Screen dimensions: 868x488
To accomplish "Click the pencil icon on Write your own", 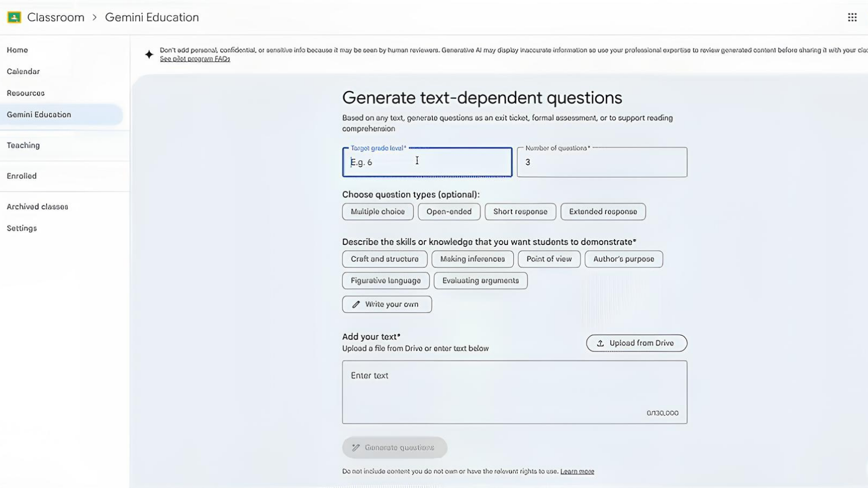I will (x=356, y=305).
